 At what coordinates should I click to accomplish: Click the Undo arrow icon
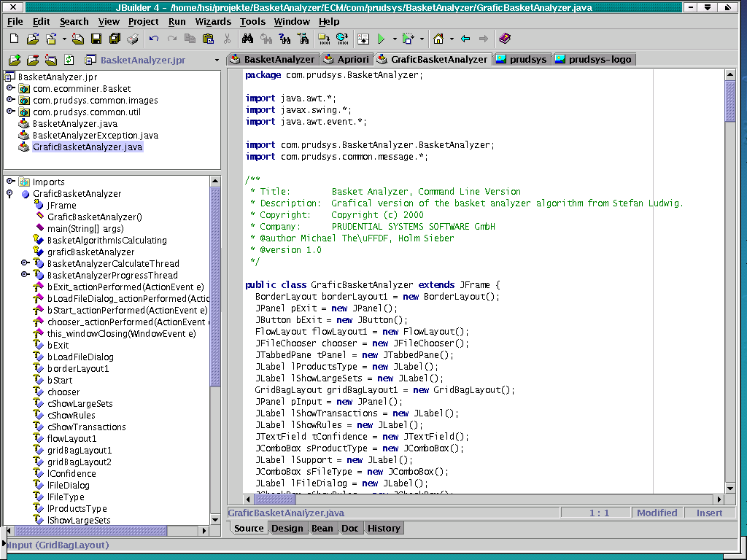pyautogui.click(x=154, y=39)
